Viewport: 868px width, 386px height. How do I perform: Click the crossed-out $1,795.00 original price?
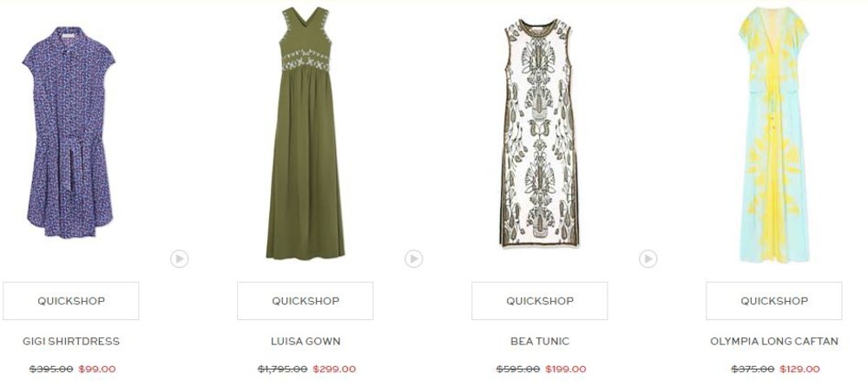[282, 369]
